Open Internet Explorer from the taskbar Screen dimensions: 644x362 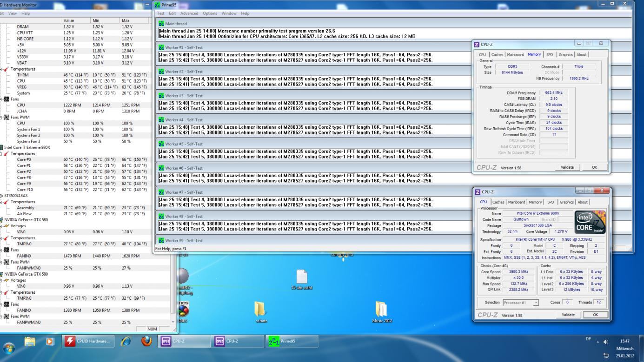click(125, 342)
